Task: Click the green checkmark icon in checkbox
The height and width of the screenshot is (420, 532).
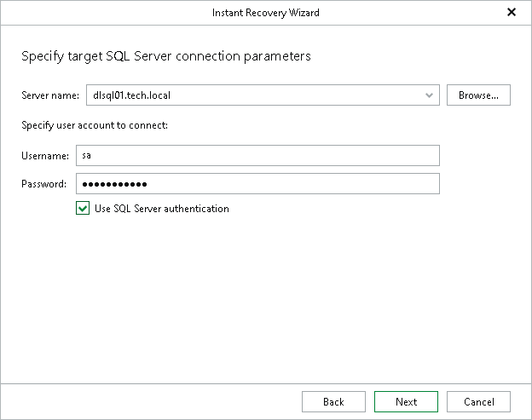Action: click(x=83, y=209)
